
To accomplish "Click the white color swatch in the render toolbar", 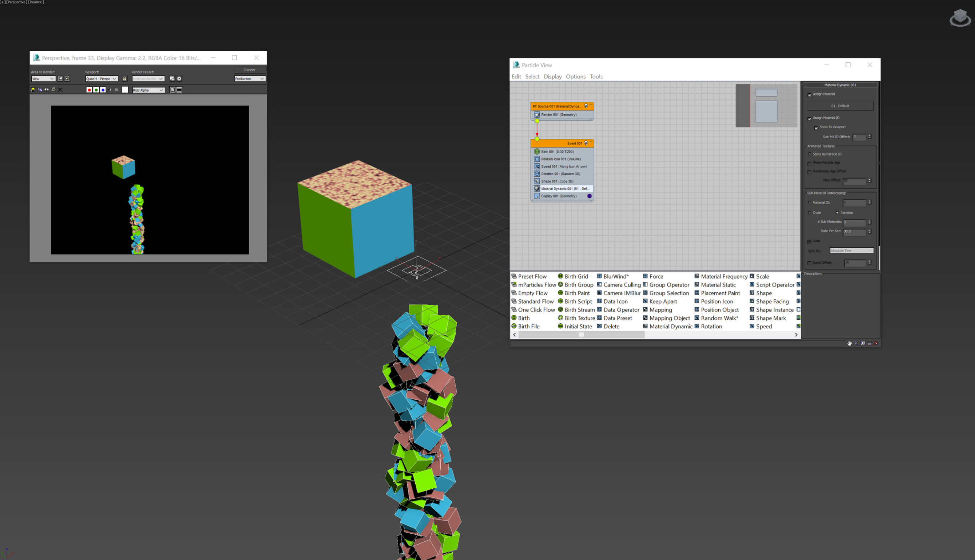I will point(125,89).
